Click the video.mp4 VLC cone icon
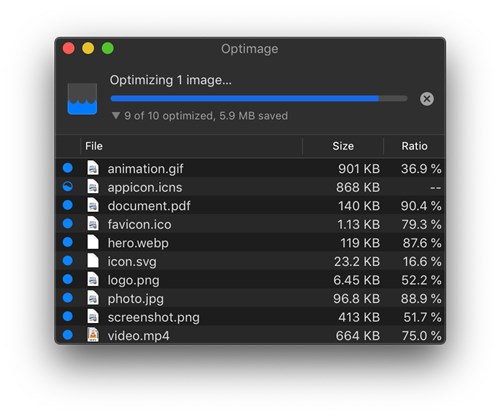Viewport: 500px width, 416px height. click(x=93, y=335)
